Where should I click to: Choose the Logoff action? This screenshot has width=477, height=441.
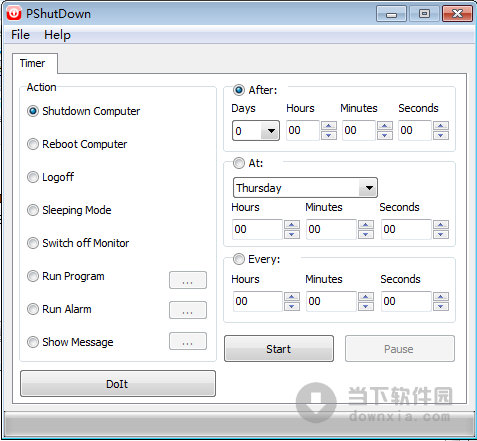(x=50, y=177)
